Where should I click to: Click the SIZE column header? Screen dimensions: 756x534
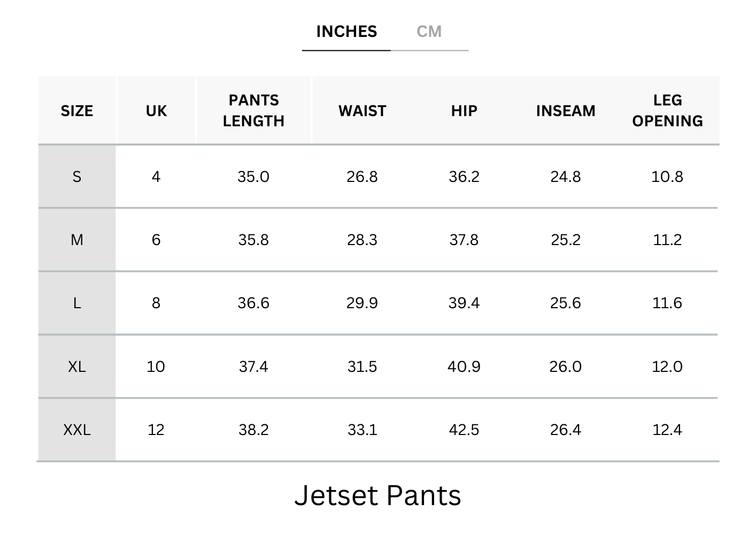[x=77, y=111]
